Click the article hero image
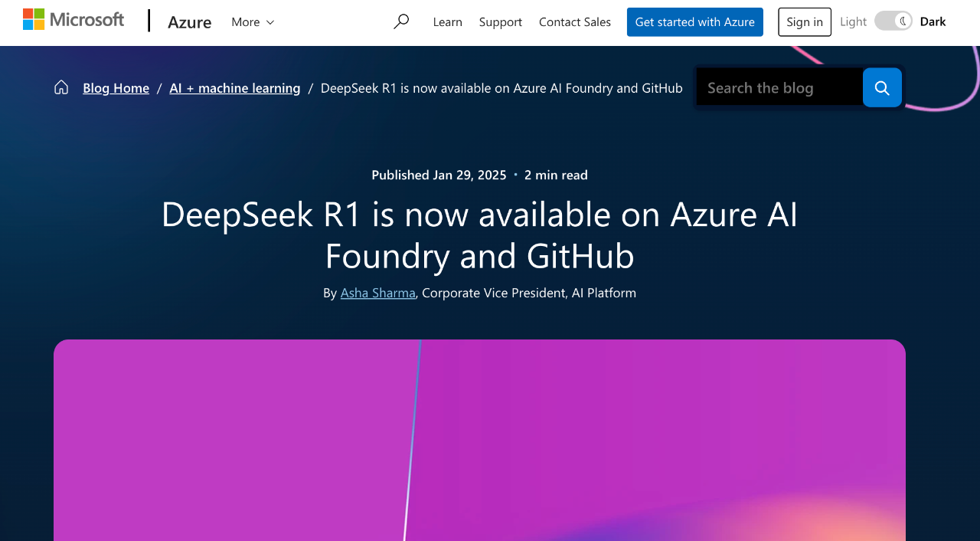This screenshot has height=541, width=980. 479,441
